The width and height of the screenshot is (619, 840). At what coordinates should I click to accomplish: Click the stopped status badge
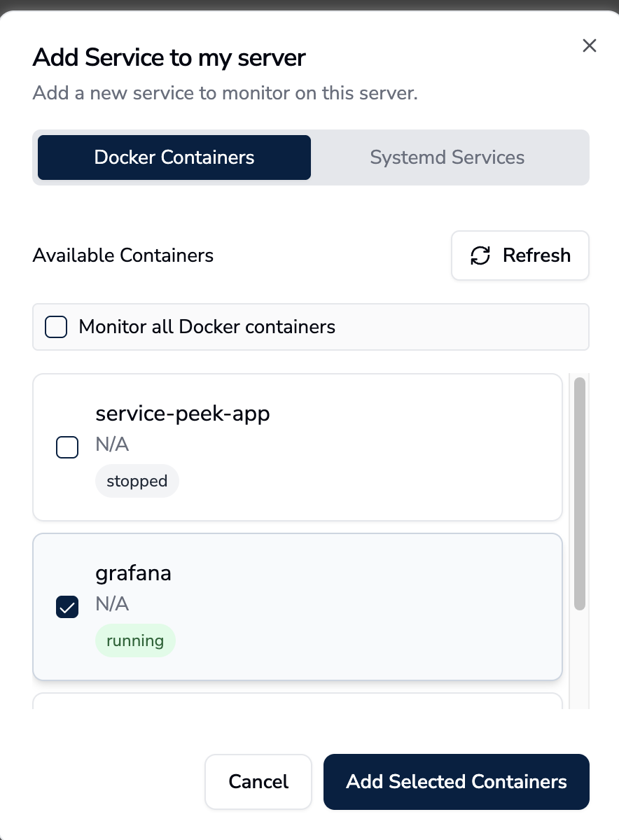click(137, 482)
